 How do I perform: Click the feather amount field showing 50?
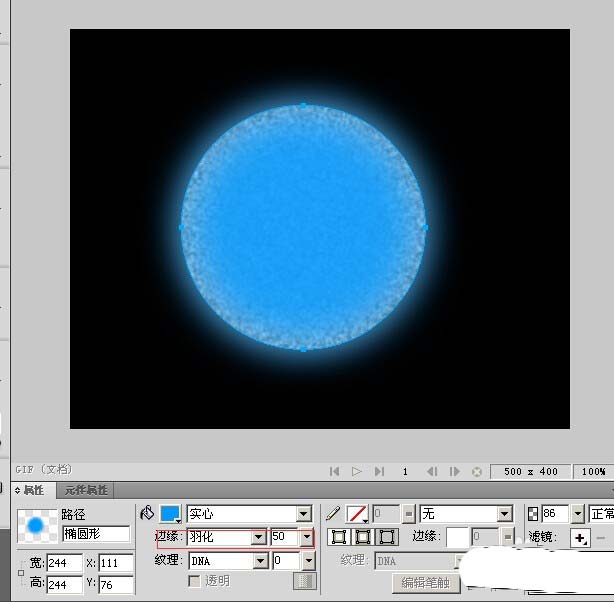click(x=285, y=537)
